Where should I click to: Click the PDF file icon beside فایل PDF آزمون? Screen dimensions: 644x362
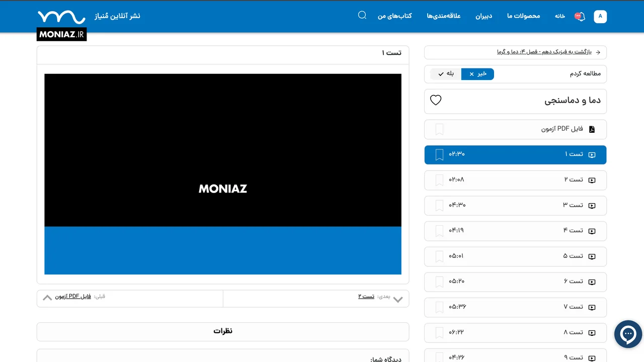592,129
